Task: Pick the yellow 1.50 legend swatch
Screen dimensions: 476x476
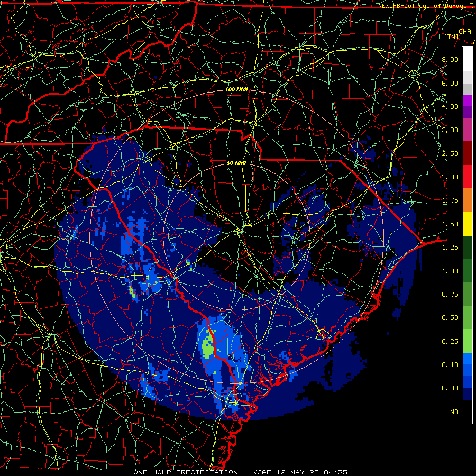Action: [467, 224]
